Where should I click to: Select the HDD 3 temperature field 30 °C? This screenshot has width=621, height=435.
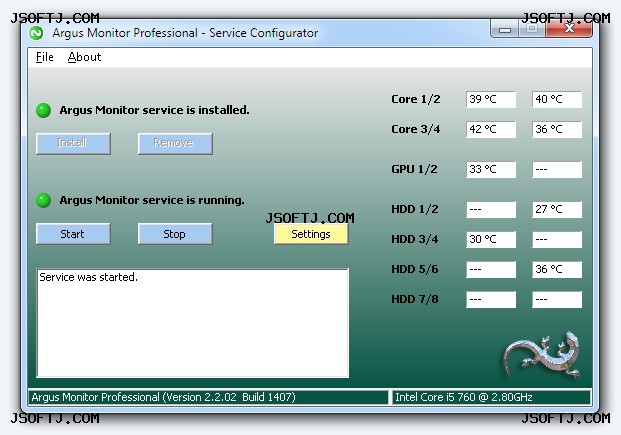[491, 240]
